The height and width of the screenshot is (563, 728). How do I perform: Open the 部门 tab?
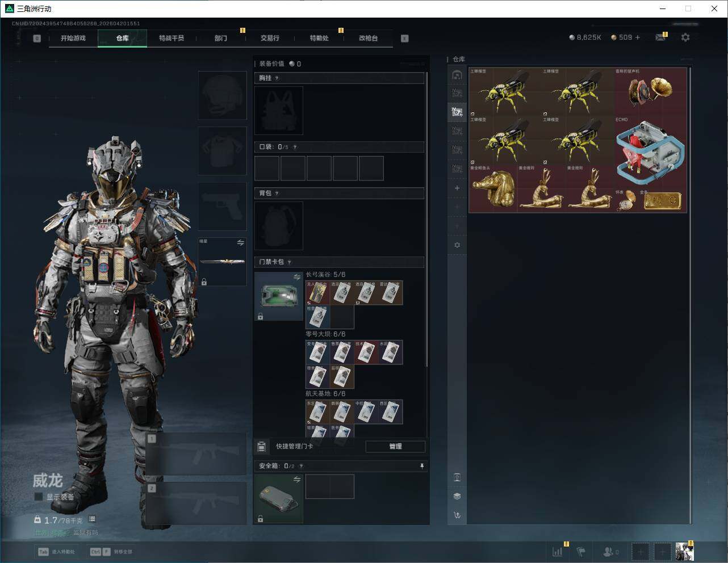(x=221, y=38)
